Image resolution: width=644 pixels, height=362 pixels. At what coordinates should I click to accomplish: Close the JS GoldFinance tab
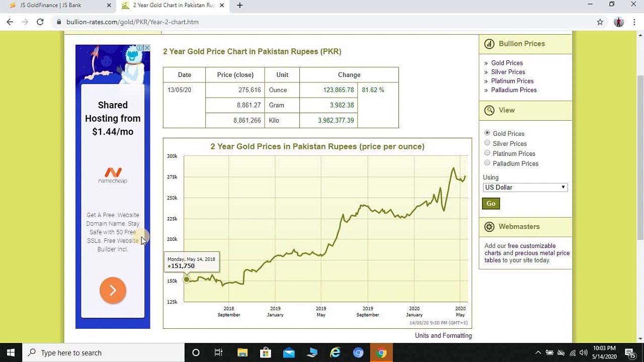coord(109,6)
